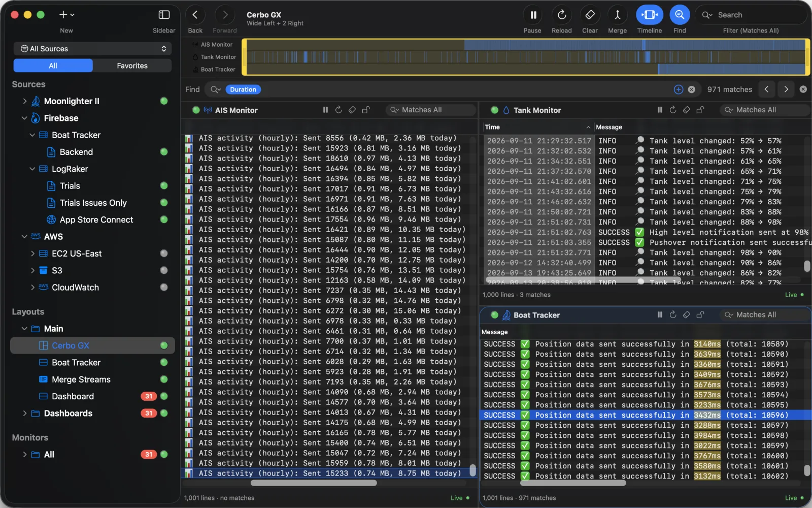812x508 pixels.
Task: Open the New menu dropdown
Action: (66, 15)
